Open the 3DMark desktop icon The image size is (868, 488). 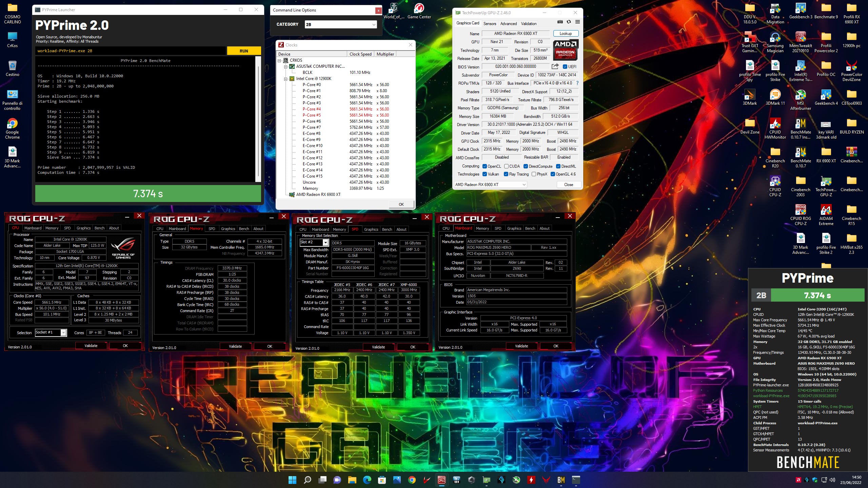coord(750,97)
